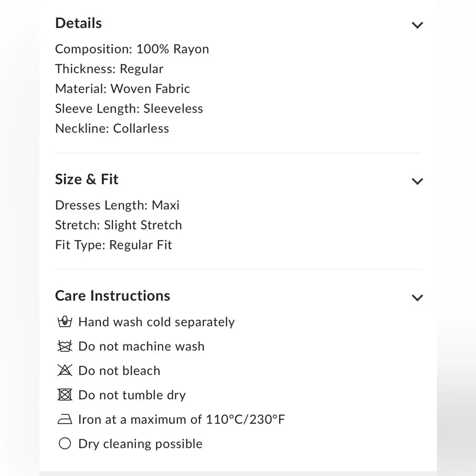
Task: Click the Fit Type: Regular Fit text
Action: click(114, 245)
